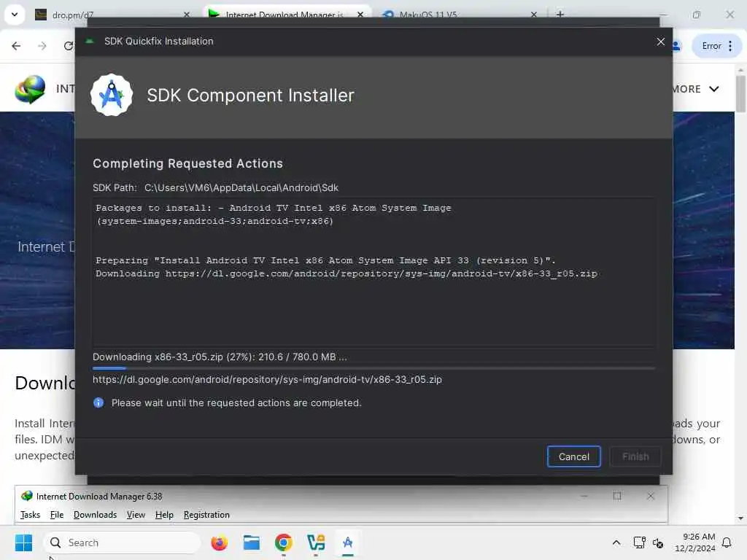747x560 pixels.
Task: Click the SDK Quickfix title bar Android icon
Action: (x=90, y=42)
